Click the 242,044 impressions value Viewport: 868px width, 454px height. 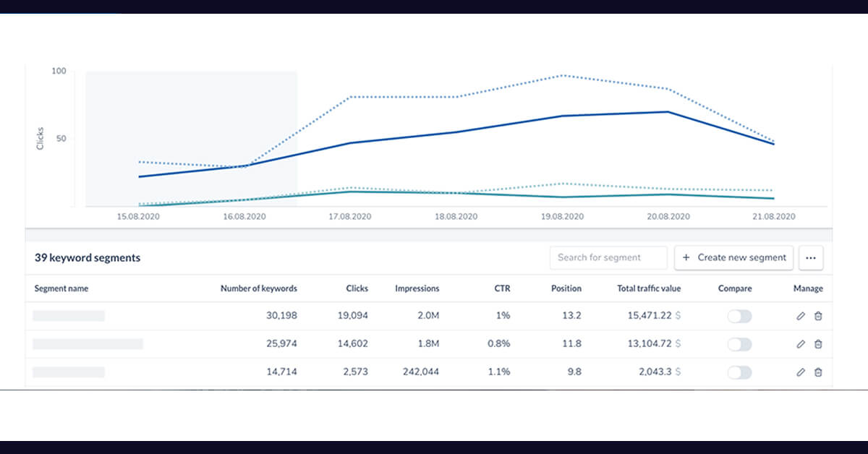421,372
